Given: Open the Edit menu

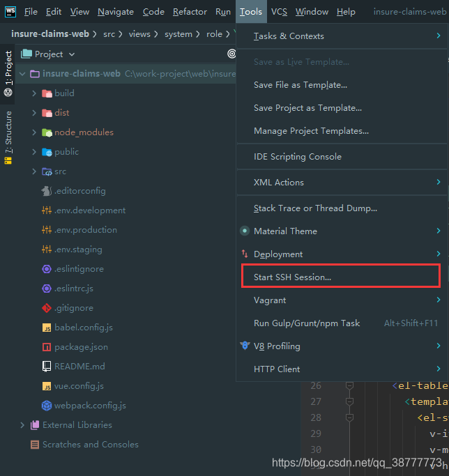Looking at the screenshot, I should (54, 12).
